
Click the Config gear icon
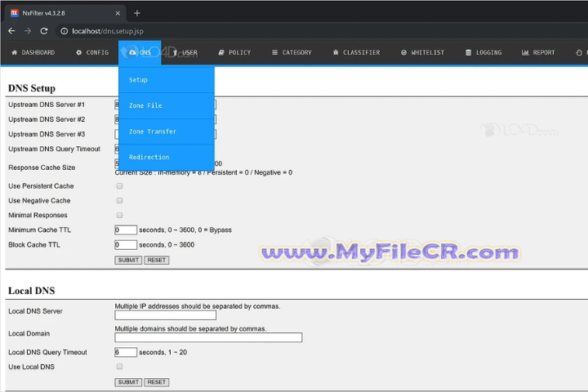(x=78, y=52)
